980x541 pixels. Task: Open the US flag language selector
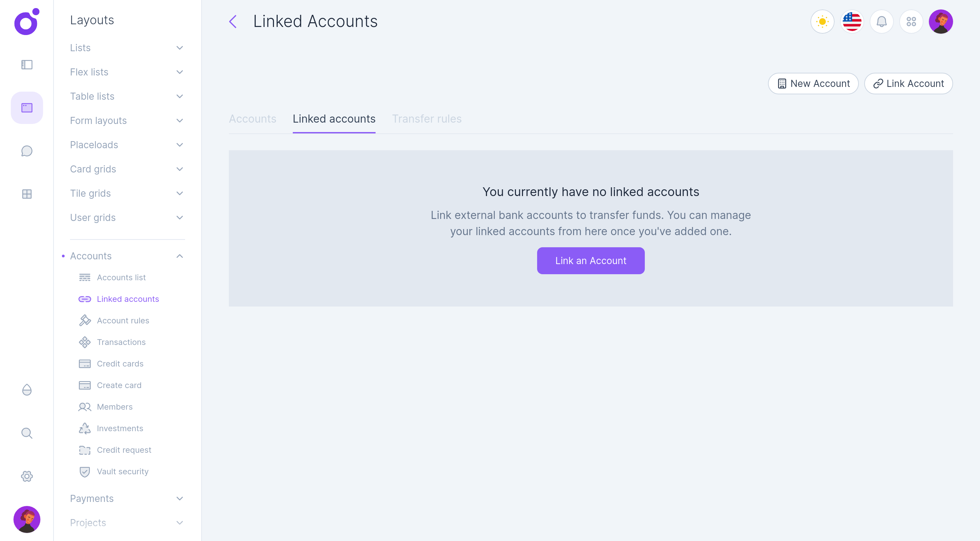pos(852,22)
